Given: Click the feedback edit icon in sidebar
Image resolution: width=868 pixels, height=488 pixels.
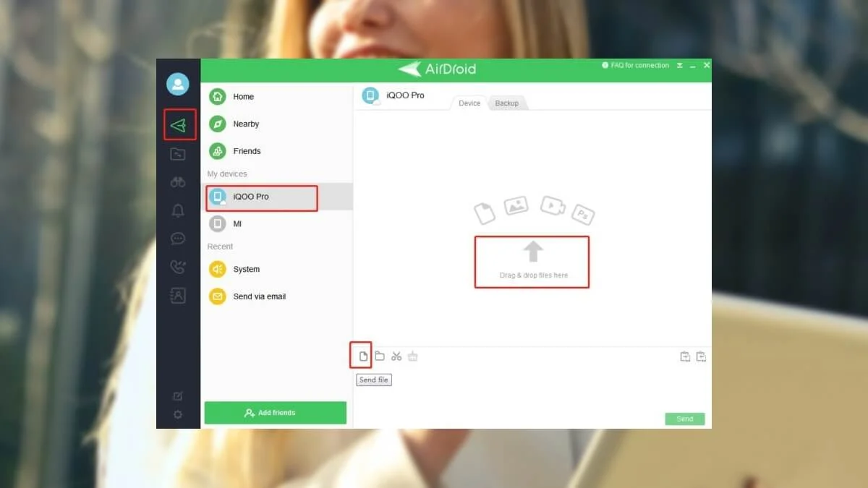Looking at the screenshot, I should 178,396.
